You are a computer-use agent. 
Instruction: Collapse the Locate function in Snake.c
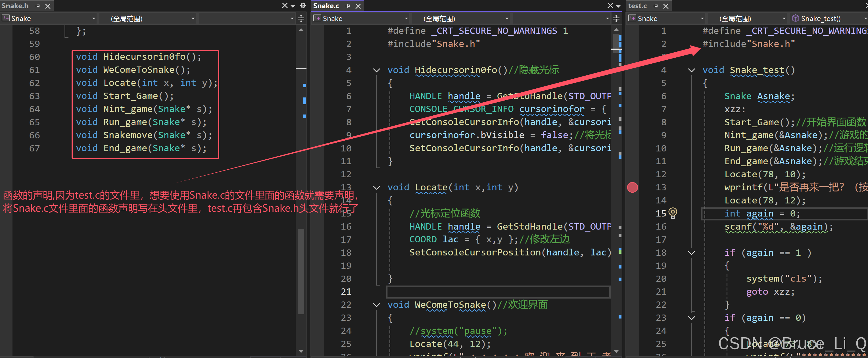[377, 188]
